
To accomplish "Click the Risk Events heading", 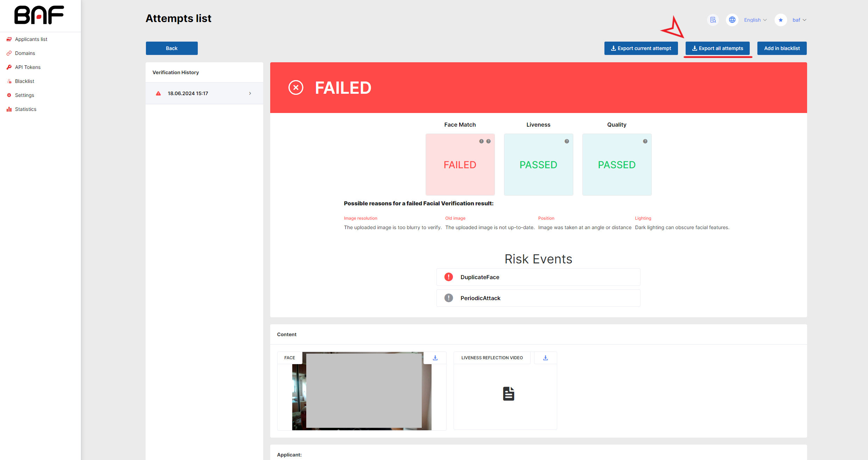I will click(538, 259).
